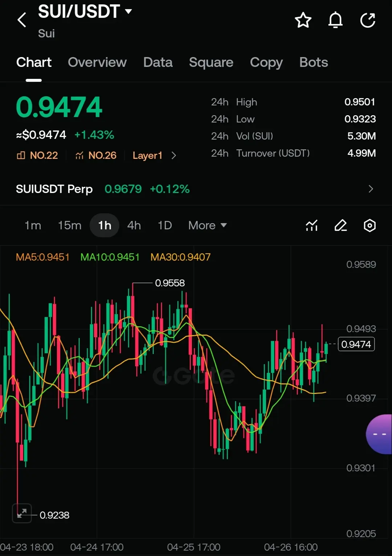This screenshot has width=392, height=556.
Task: Open chart indicators icon
Action: pyautogui.click(x=312, y=226)
